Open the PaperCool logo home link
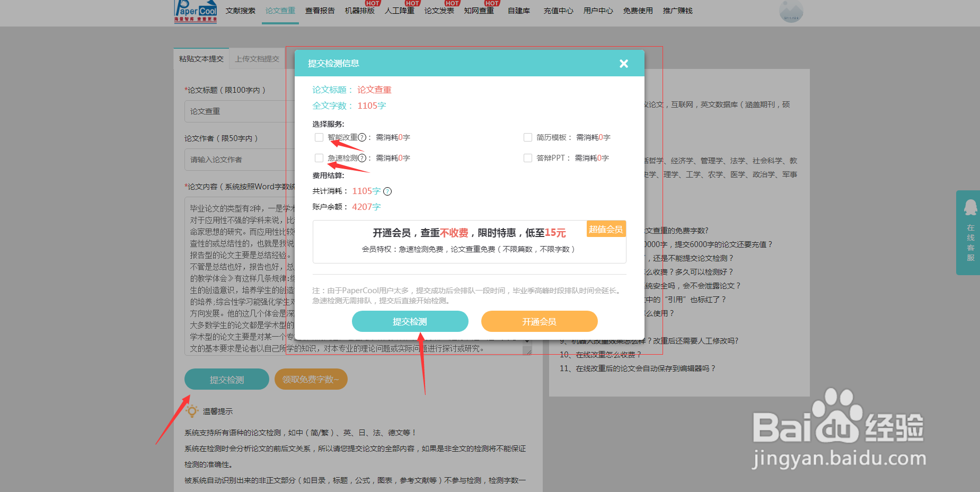980x492 pixels. coord(196,11)
